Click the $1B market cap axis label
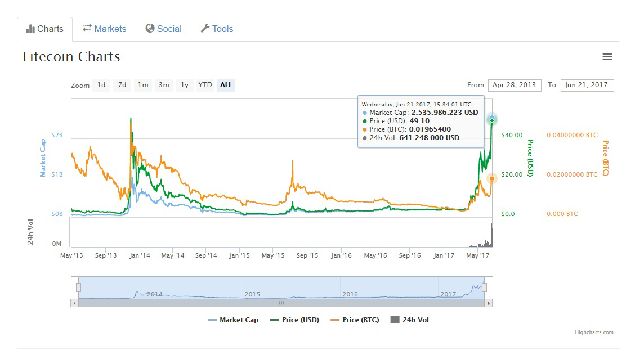 (57, 174)
